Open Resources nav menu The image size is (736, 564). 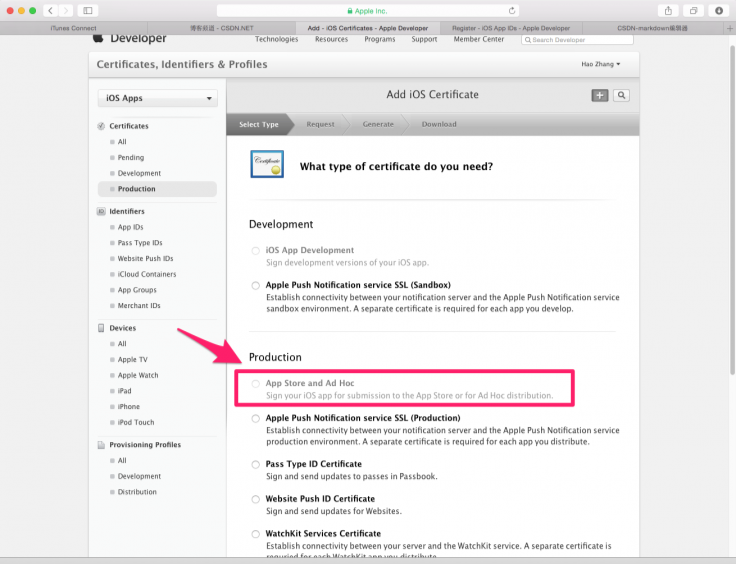click(331, 39)
